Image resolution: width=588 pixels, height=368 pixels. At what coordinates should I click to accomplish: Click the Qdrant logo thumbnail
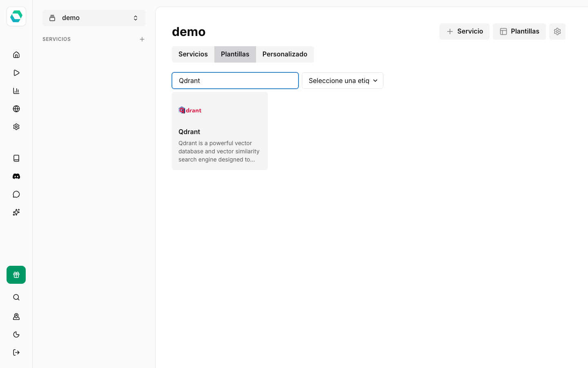point(190,110)
